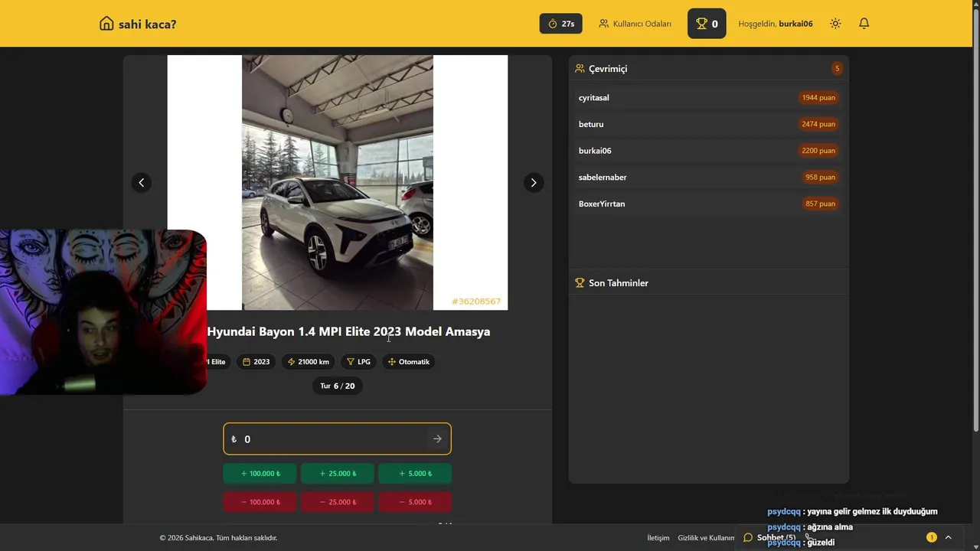Screen dimensions: 980x551
Task: Submit the guess with the arrow button
Action: pyautogui.click(x=437, y=439)
